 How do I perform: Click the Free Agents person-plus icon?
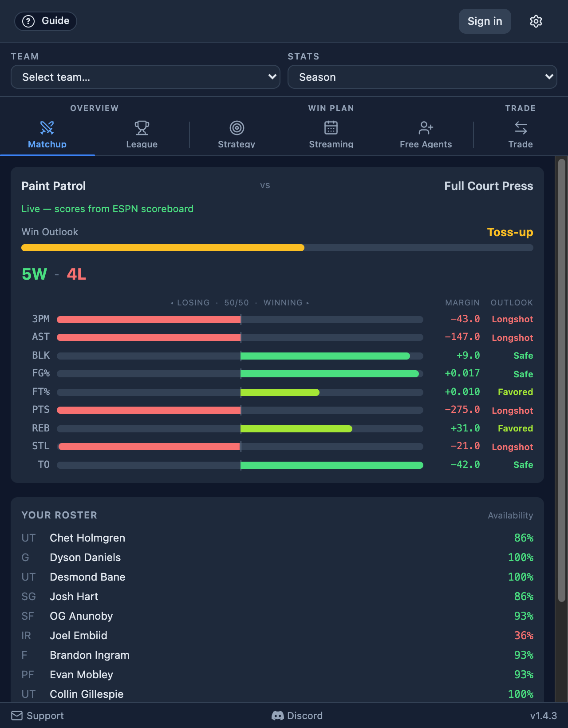pyautogui.click(x=426, y=128)
